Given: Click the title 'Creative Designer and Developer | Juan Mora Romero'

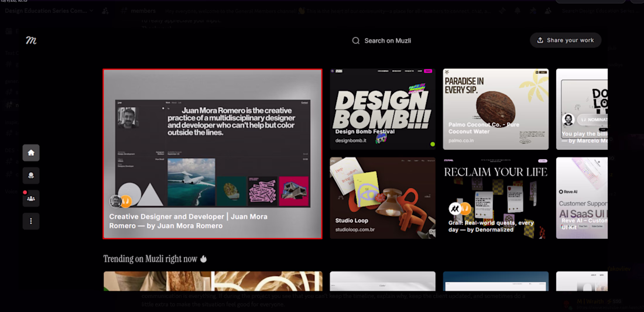Looking at the screenshot, I should coord(188,221).
